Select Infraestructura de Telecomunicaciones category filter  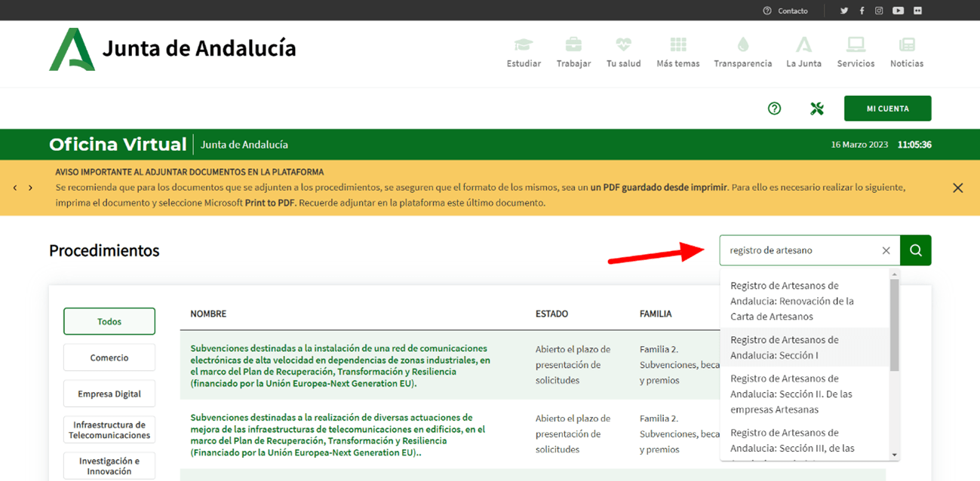click(x=109, y=430)
